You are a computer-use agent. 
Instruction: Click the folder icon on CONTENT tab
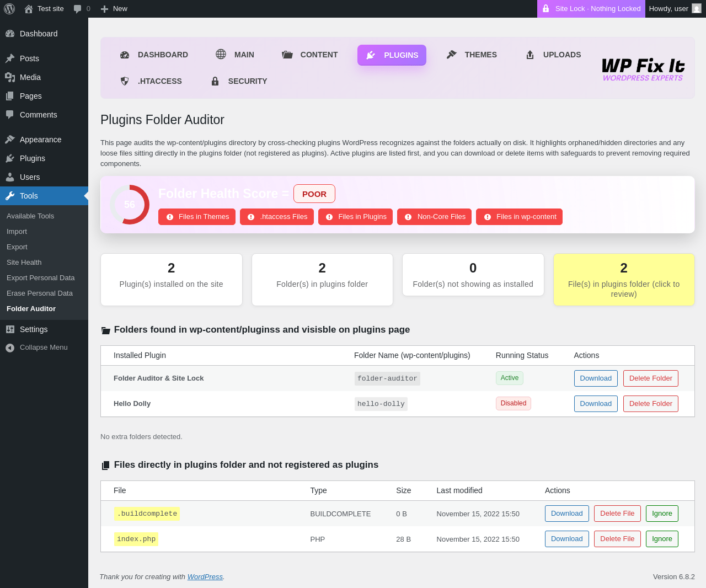coord(287,55)
